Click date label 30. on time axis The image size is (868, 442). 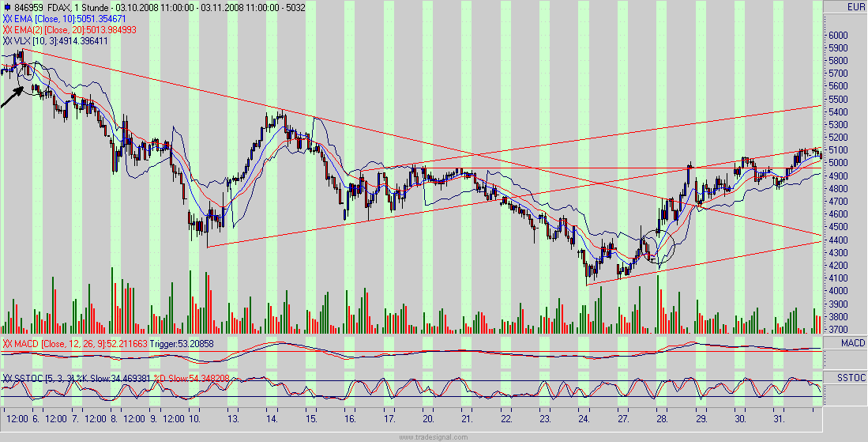(x=741, y=419)
